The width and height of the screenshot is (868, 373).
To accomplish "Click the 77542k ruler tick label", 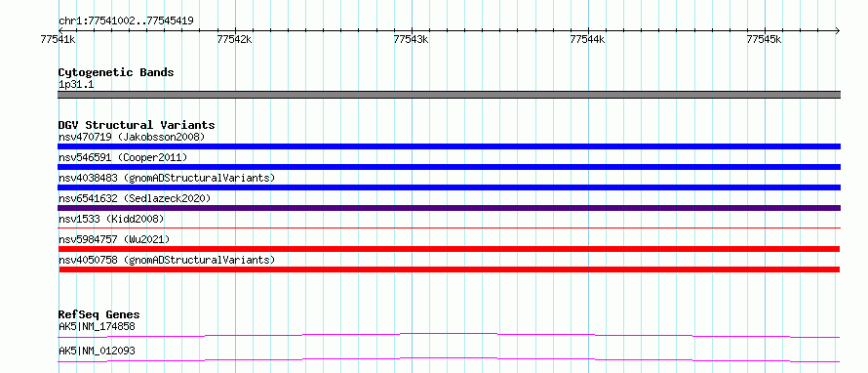I will coord(234,39).
